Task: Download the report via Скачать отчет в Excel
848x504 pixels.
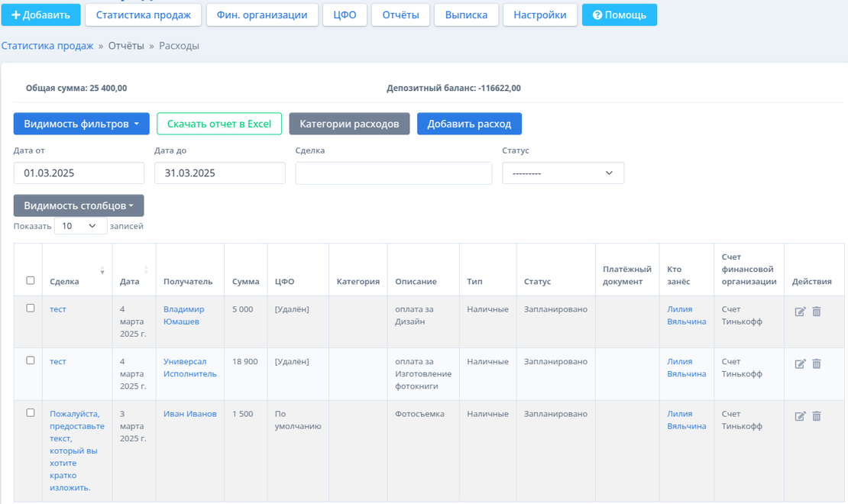Action: [x=219, y=124]
